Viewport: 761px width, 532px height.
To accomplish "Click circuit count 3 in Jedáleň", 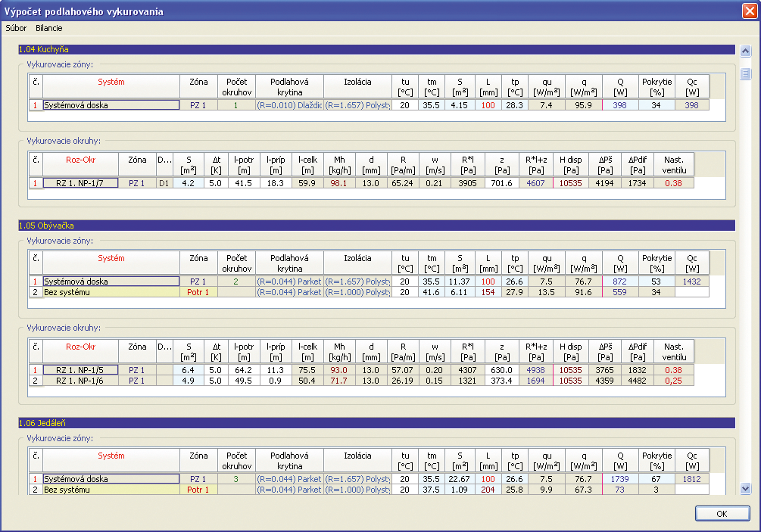I will [x=235, y=479].
